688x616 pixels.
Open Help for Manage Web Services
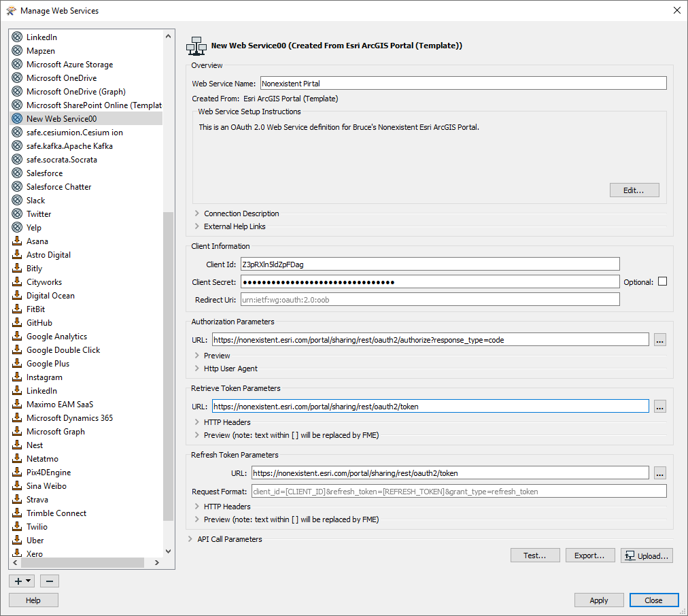(33, 600)
